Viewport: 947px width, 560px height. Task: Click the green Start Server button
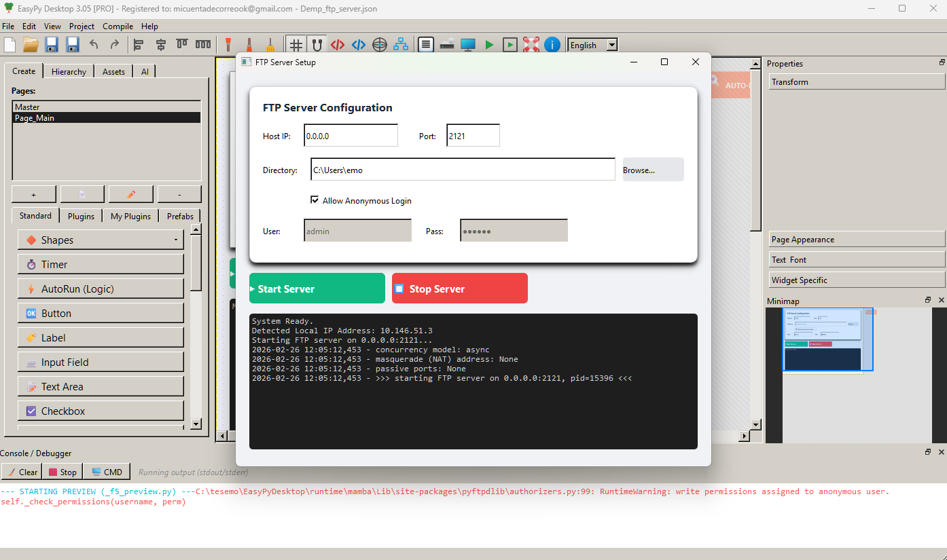(317, 288)
